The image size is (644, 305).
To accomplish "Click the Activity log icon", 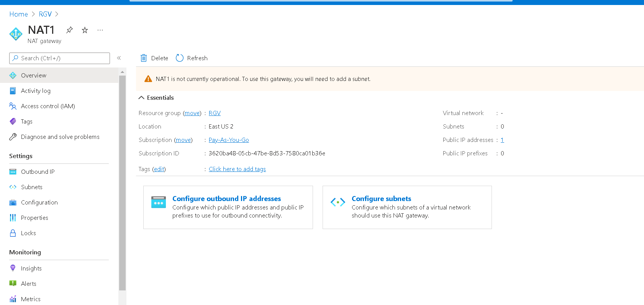I will [13, 91].
